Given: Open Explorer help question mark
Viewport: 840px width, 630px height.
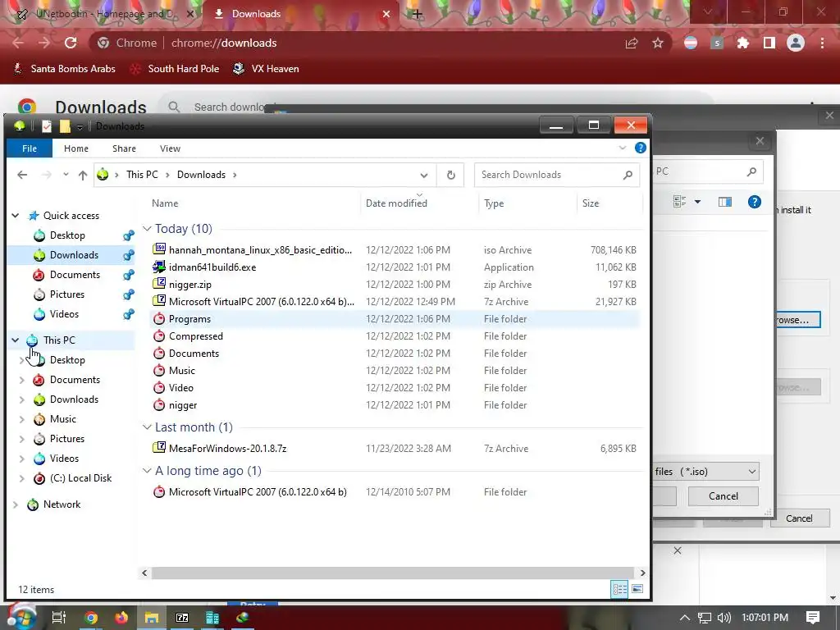Looking at the screenshot, I should pos(640,148).
